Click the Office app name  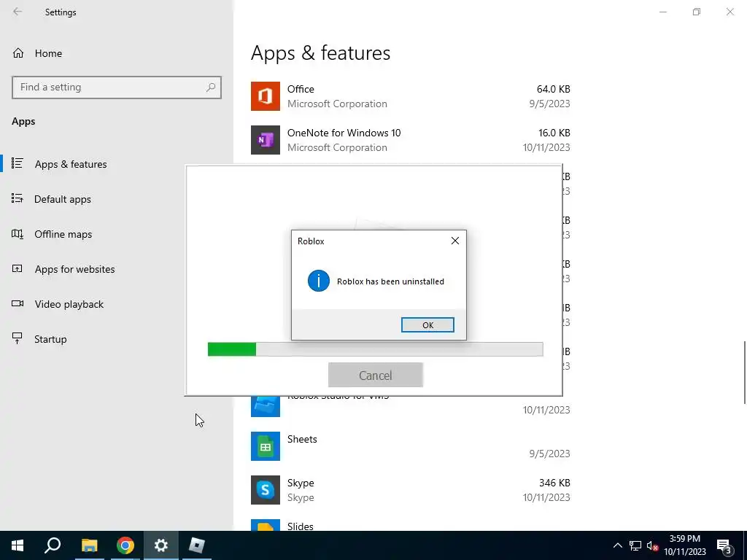click(301, 89)
